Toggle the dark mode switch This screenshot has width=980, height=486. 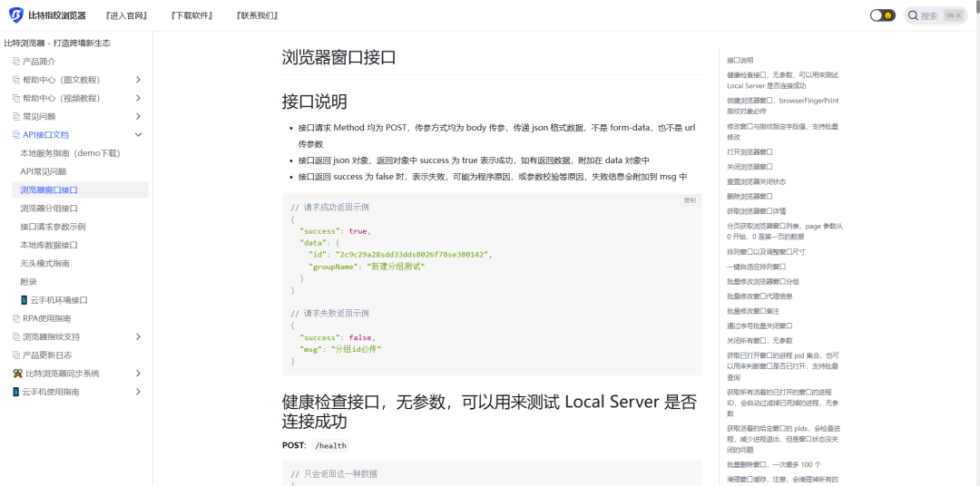click(x=883, y=15)
